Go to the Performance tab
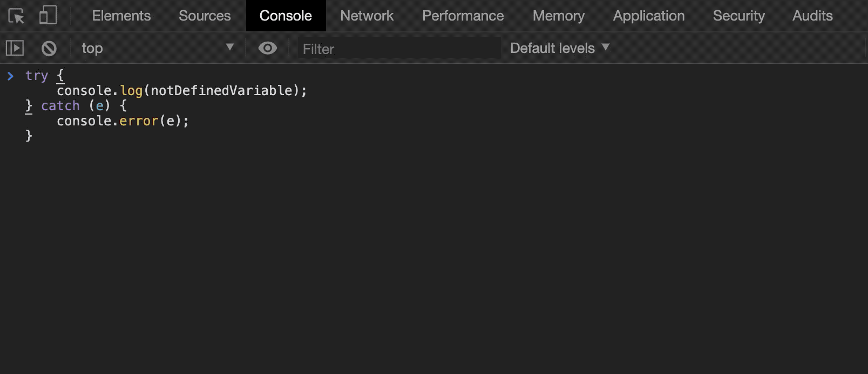The width and height of the screenshot is (868, 374). pyautogui.click(x=463, y=16)
